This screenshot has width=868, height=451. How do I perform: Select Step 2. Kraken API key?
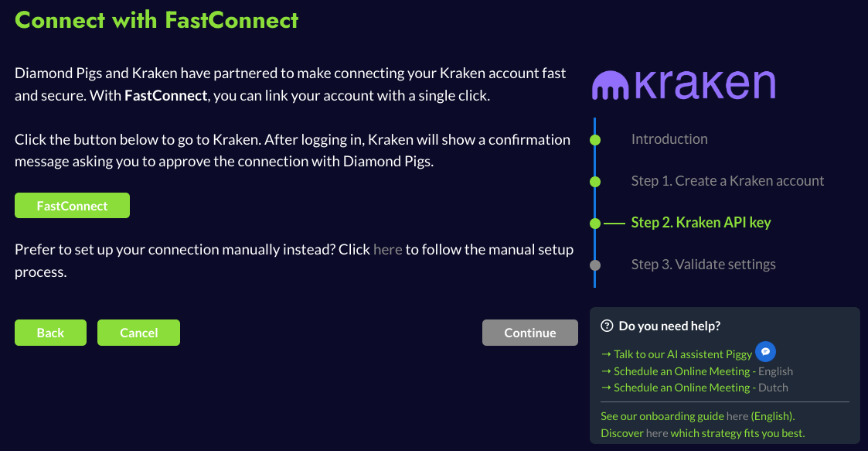tap(701, 223)
